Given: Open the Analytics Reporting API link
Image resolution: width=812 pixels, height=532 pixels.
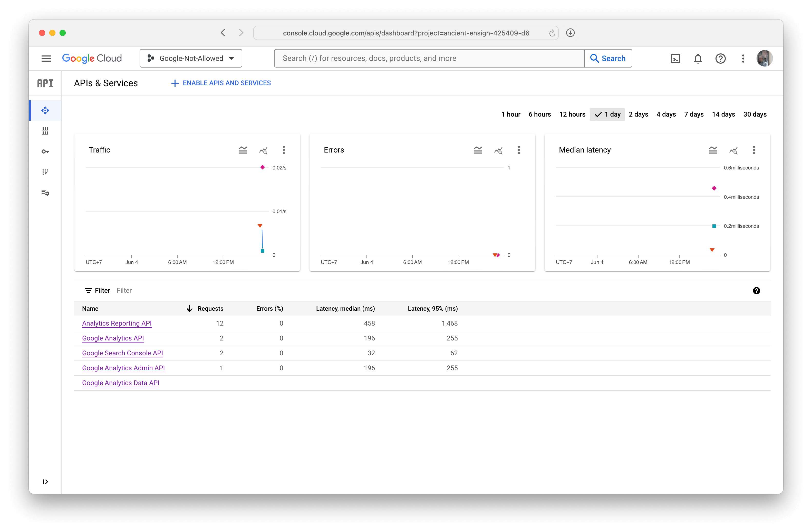Looking at the screenshot, I should click(117, 323).
